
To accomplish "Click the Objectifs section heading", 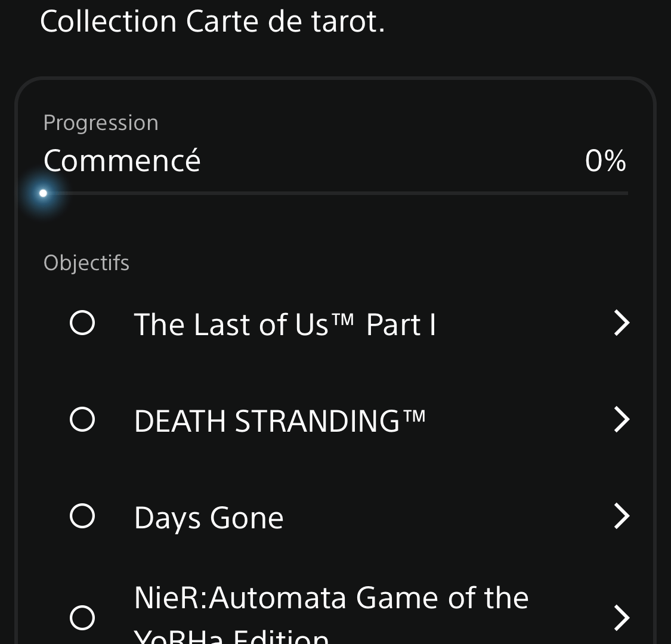I will point(86,263).
